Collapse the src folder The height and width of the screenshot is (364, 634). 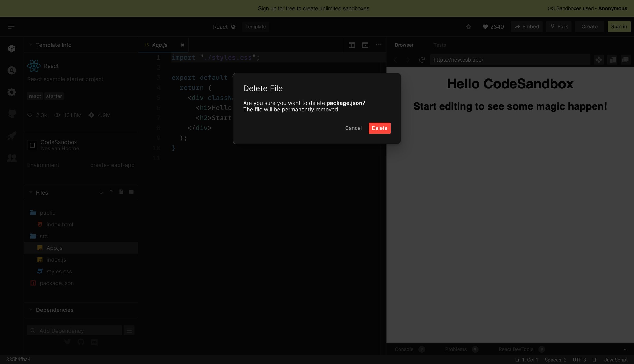(81, 236)
